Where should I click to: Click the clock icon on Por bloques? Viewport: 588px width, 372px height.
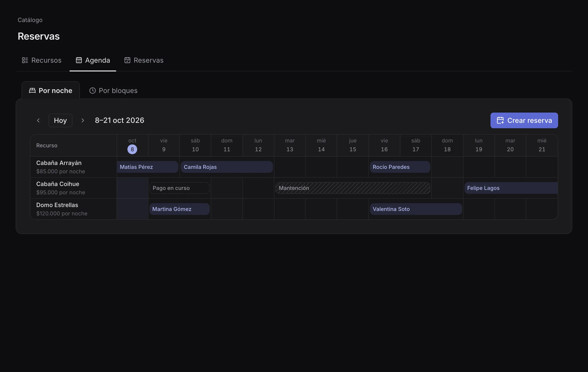92,91
